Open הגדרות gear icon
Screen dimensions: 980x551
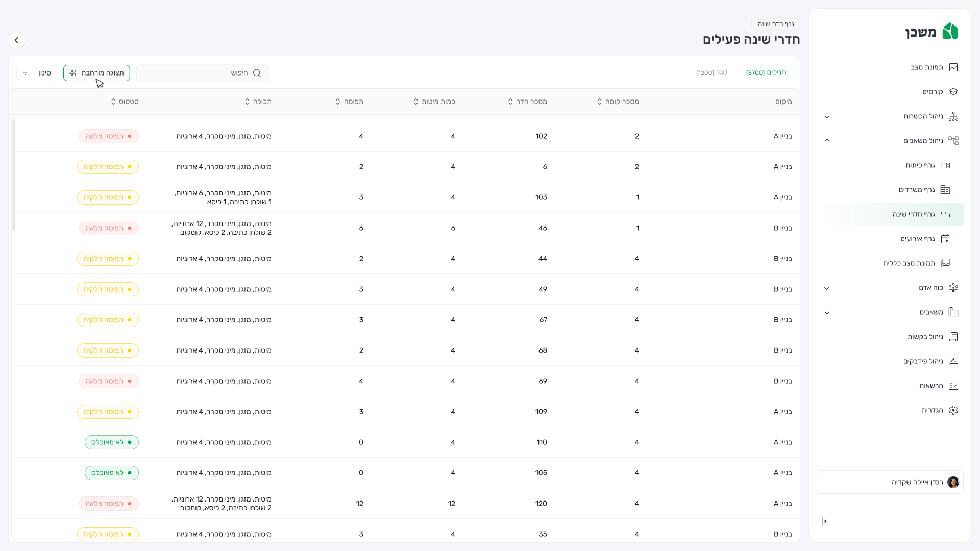click(953, 410)
